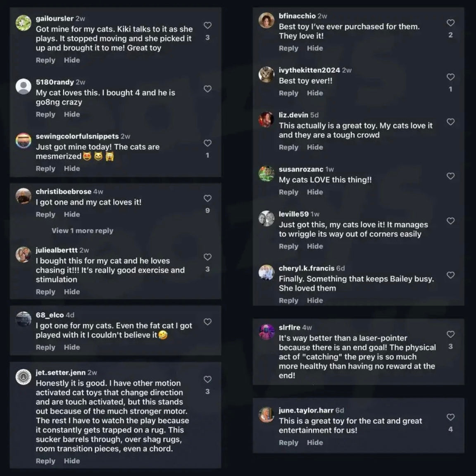Image resolution: width=476 pixels, height=476 pixels.
Task: Reply to leville59's comment
Action: tap(289, 247)
